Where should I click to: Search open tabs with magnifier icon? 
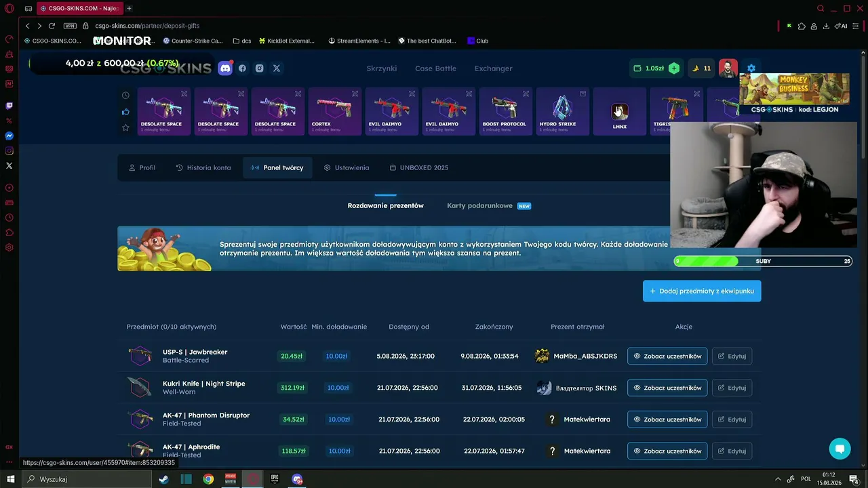[x=821, y=8]
